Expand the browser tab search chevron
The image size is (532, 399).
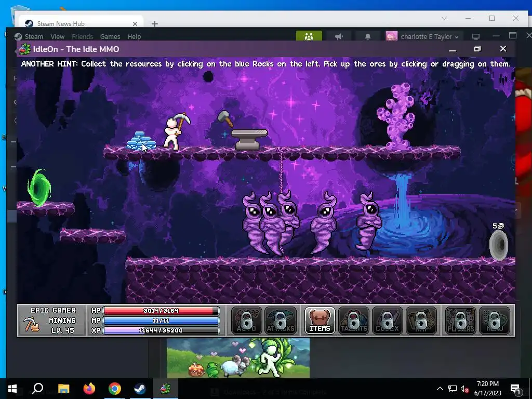[444, 18]
